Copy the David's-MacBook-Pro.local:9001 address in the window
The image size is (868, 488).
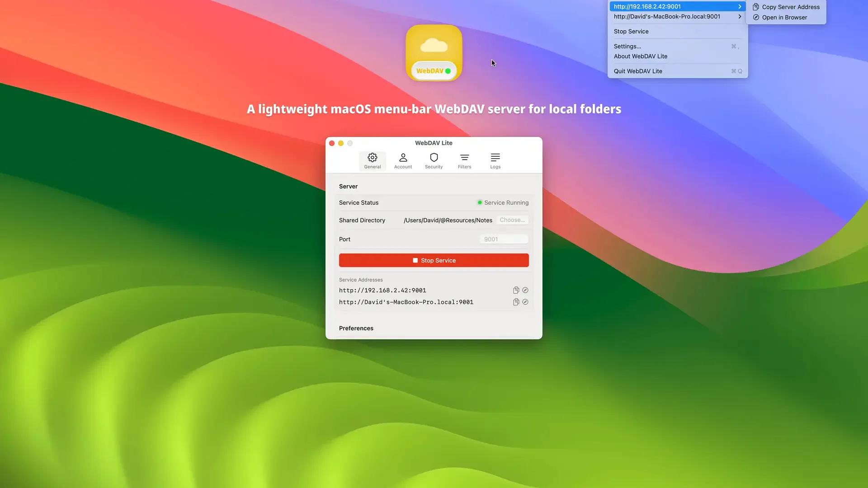click(x=516, y=302)
